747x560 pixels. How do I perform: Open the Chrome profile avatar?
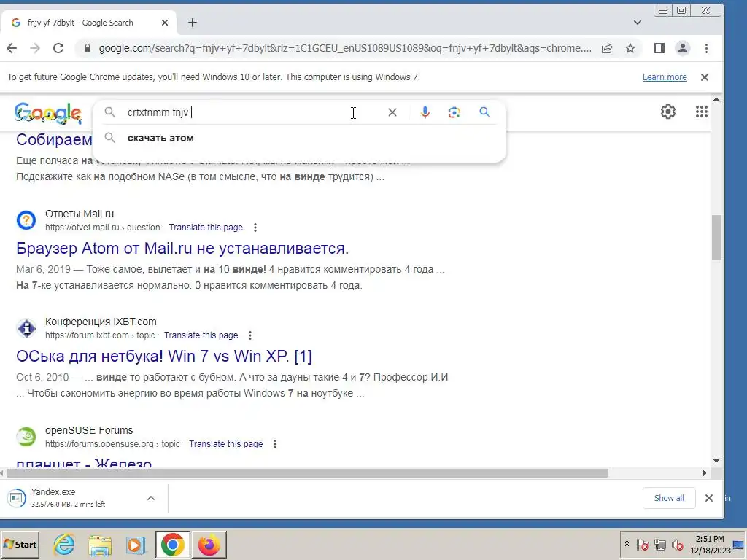click(x=683, y=48)
